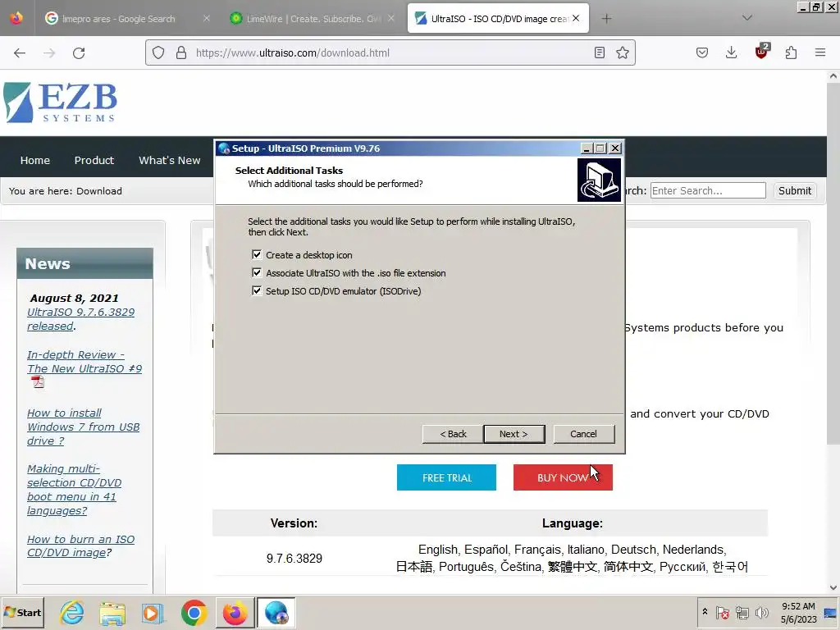Click the URL address bar
Viewport: 840px width, 630px height.
[391, 52]
